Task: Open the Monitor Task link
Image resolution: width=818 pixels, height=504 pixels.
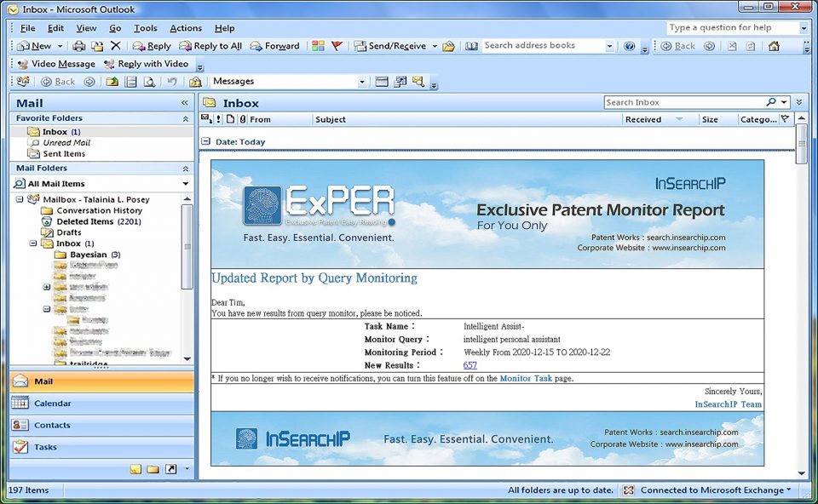Action: (526, 378)
